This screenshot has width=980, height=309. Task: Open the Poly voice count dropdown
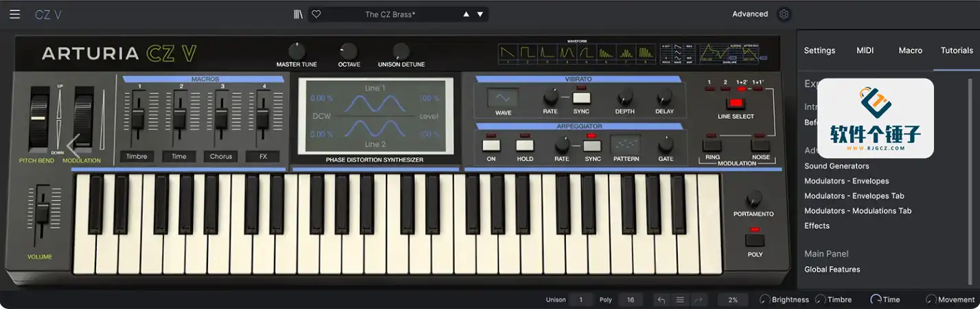630,299
